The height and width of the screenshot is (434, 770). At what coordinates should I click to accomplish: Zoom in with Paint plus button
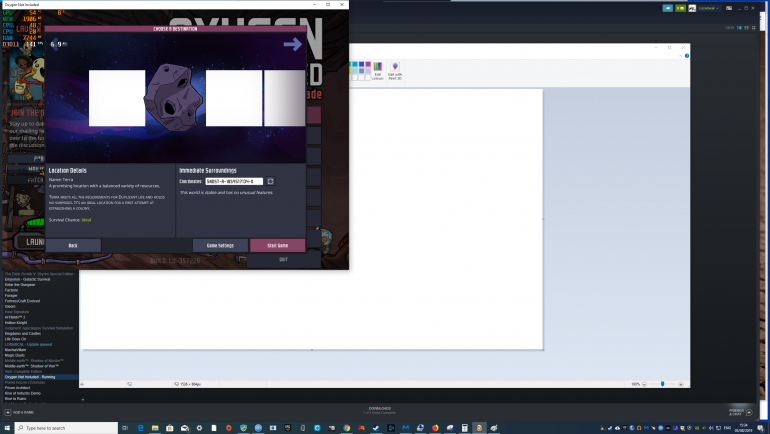tap(681, 384)
